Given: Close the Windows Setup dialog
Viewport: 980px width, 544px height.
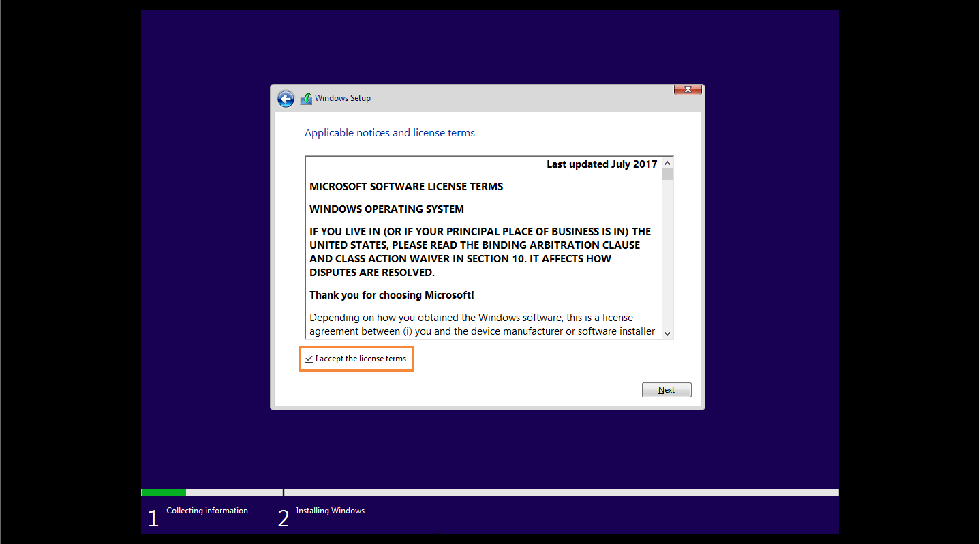Looking at the screenshot, I should pos(688,89).
